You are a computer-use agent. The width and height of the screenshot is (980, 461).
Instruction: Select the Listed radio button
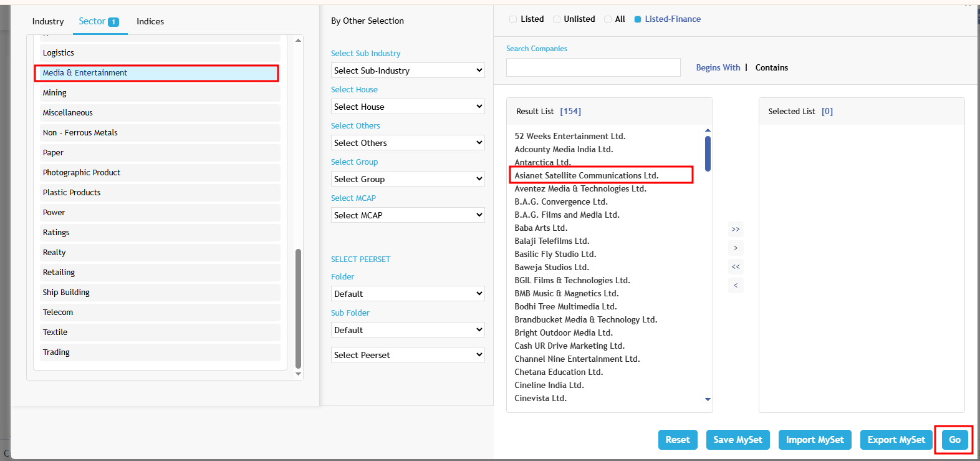(x=514, y=19)
